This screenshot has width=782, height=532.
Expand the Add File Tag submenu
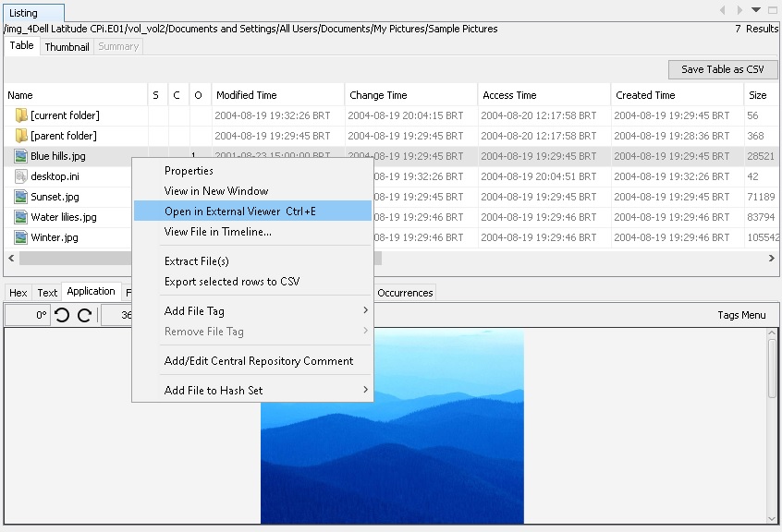[x=365, y=311]
